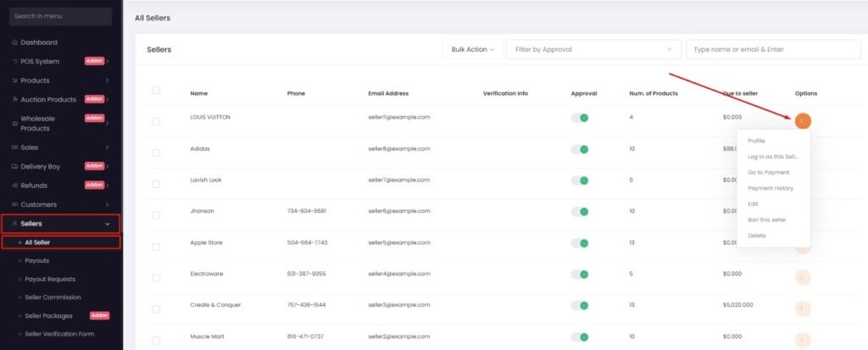This screenshot has width=868, height=350.
Task: Toggle approval switch for Apple Store
Action: click(x=580, y=243)
